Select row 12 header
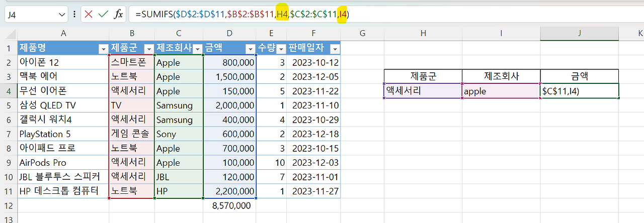 pos(9,205)
